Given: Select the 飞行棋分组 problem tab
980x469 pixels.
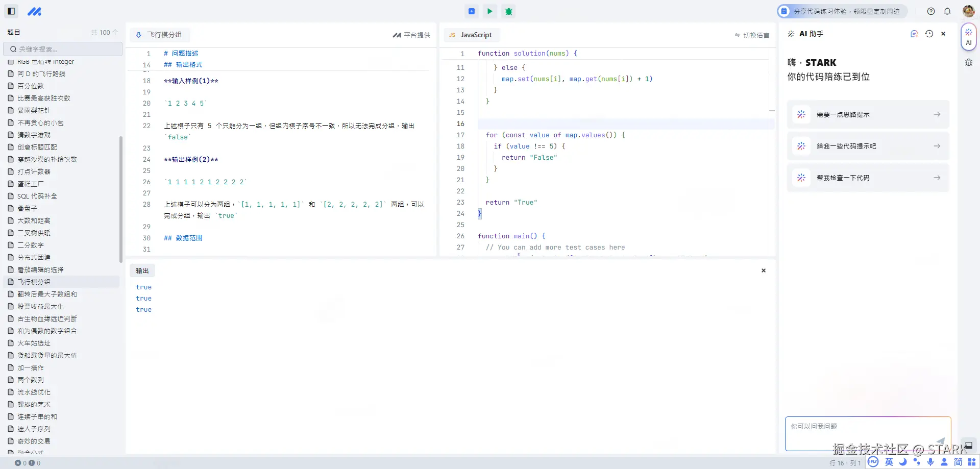Looking at the screenshot, I should pos(159,35).
